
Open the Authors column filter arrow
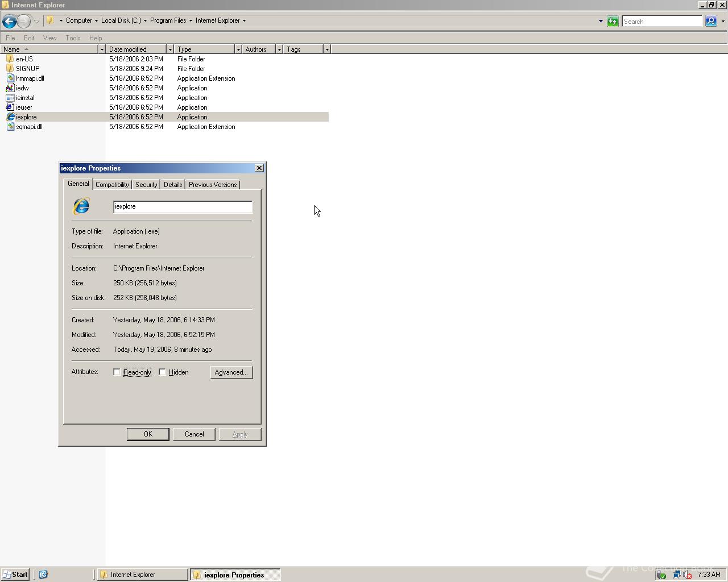click(279, 49)
